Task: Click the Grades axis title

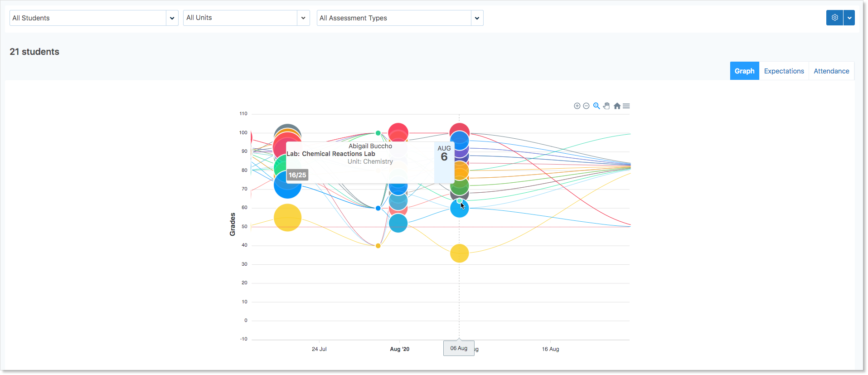Action: point(233,224)
